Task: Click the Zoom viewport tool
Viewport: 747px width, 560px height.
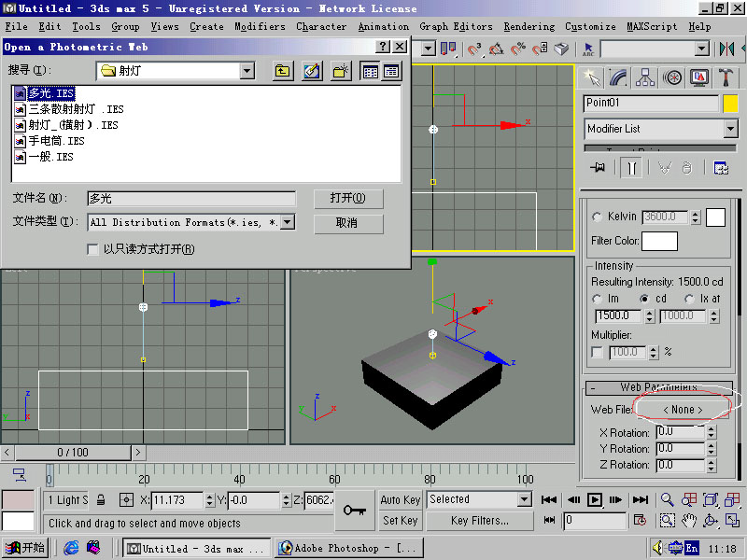Action: point(667,499)
